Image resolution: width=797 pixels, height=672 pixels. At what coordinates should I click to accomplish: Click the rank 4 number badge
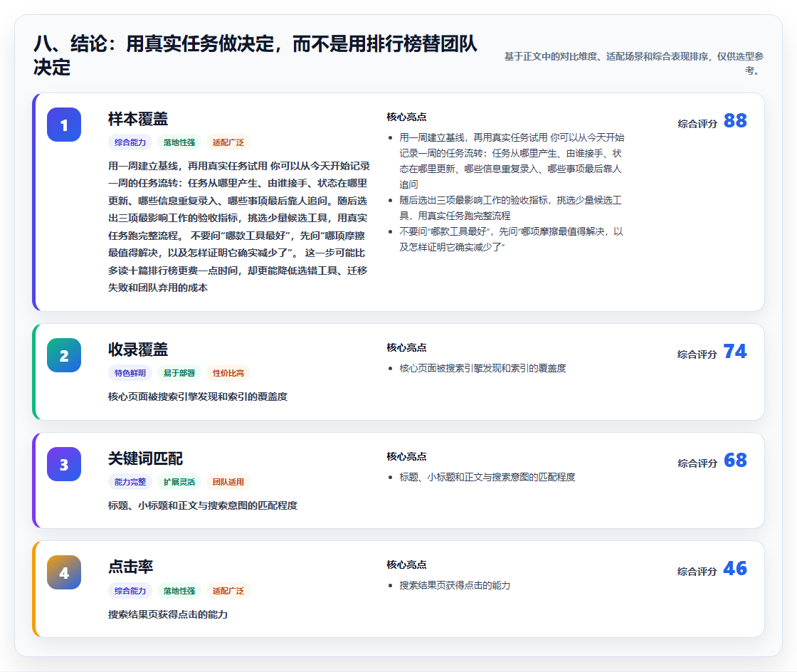click(64, 572)
